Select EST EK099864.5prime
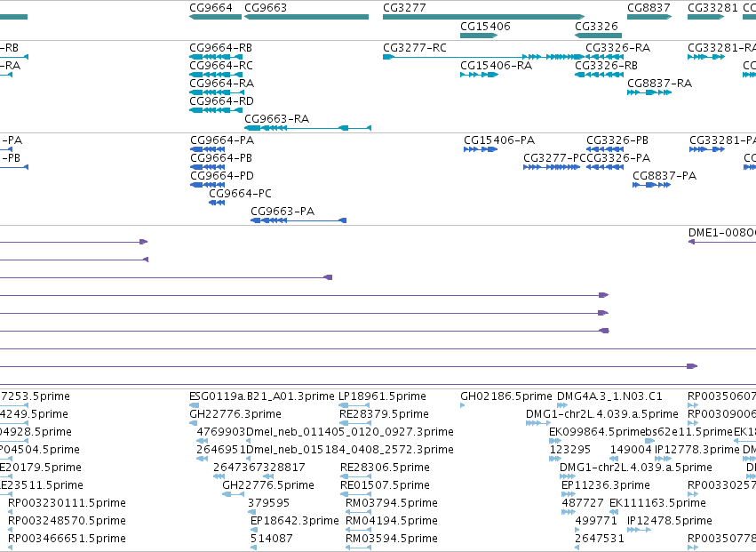The width and height of the screenshot is (756, 552). click(597, 432)
